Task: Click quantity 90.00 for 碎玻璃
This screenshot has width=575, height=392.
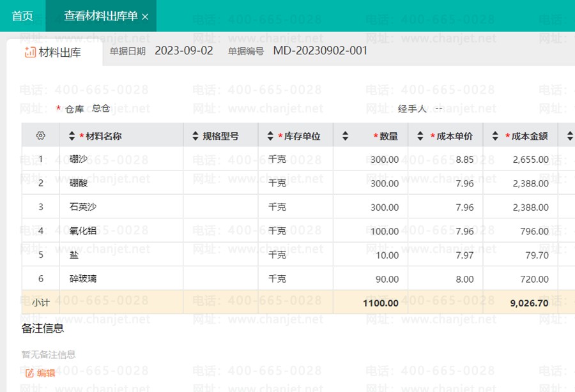Action: pyautogui.click(x=387, y=280)
